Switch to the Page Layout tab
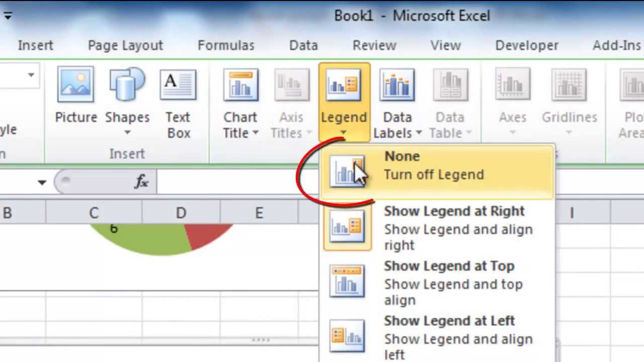This screenshot has height=362, width=644. 125,45
